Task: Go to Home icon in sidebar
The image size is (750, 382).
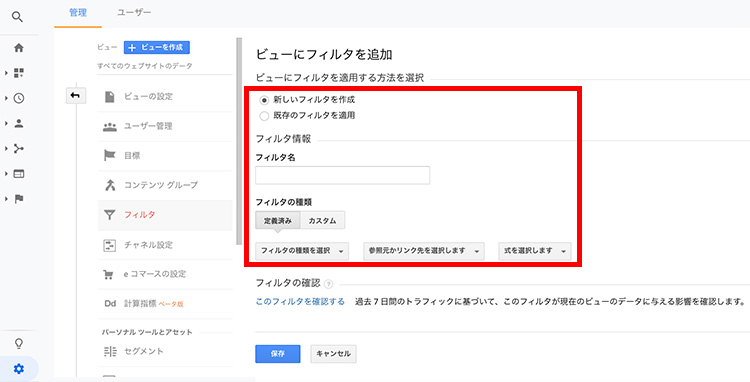Action: click(19, 48)
